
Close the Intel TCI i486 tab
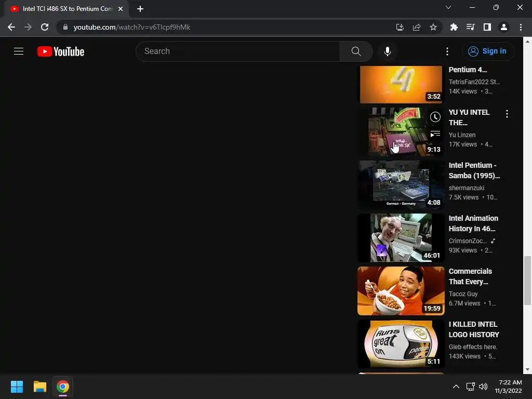(x=121, y=9)
